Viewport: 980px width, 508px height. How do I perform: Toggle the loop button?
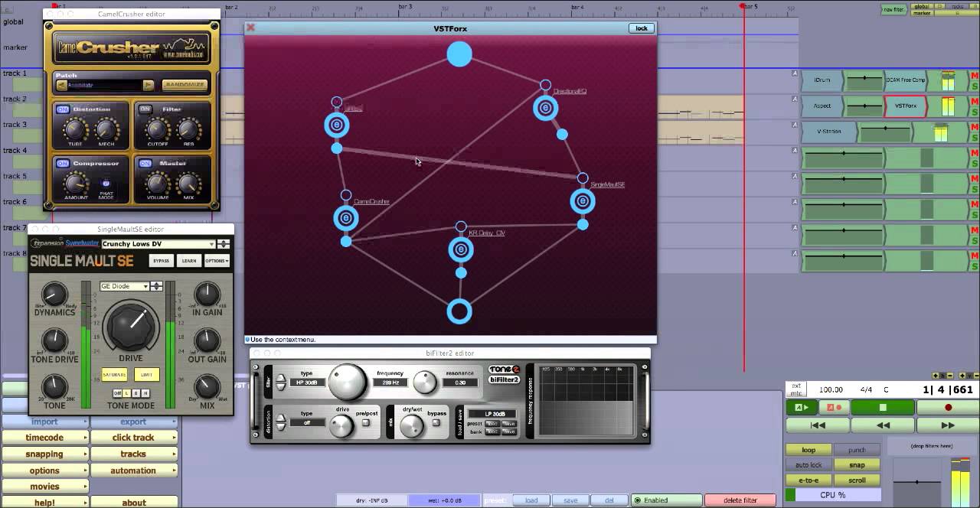point(808,450)
